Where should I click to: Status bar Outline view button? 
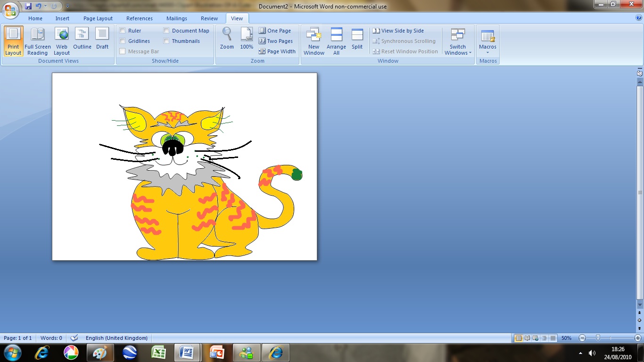click(545, 338)
